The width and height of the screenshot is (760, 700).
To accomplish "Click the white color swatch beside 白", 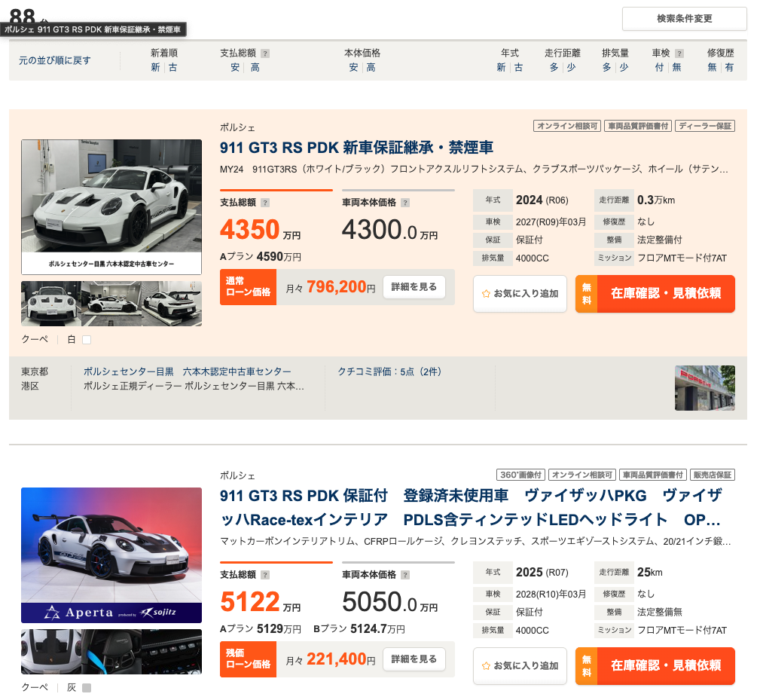I will [x=87, y=340].
